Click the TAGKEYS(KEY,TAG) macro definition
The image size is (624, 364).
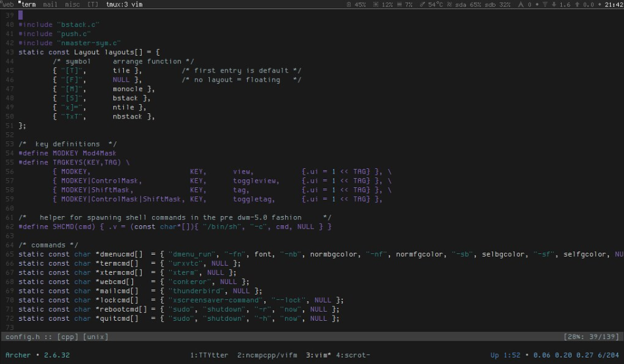point(87,162)
